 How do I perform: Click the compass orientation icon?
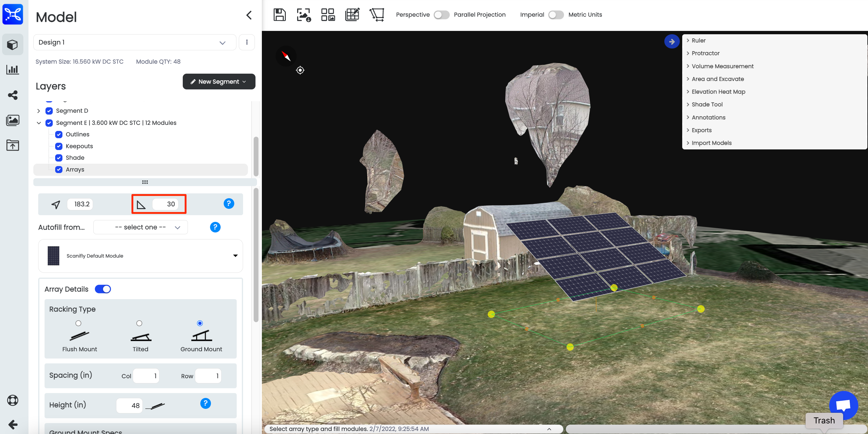286,56
